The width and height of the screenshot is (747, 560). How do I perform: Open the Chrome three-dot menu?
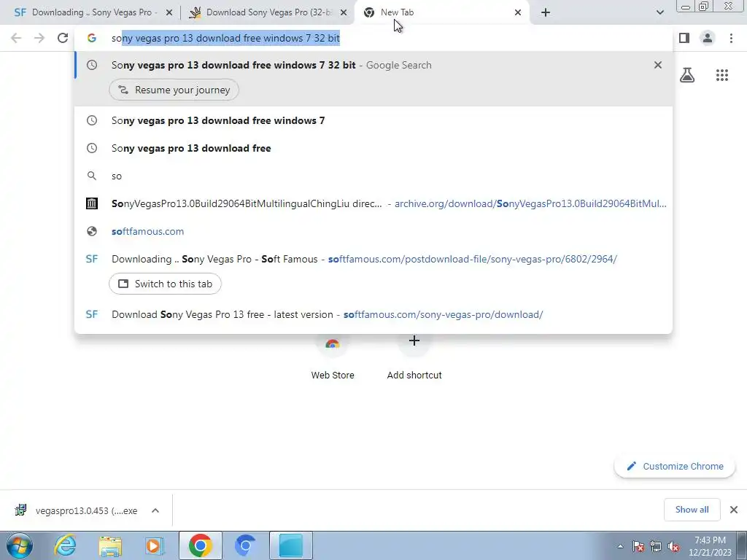tap(731, 38)
